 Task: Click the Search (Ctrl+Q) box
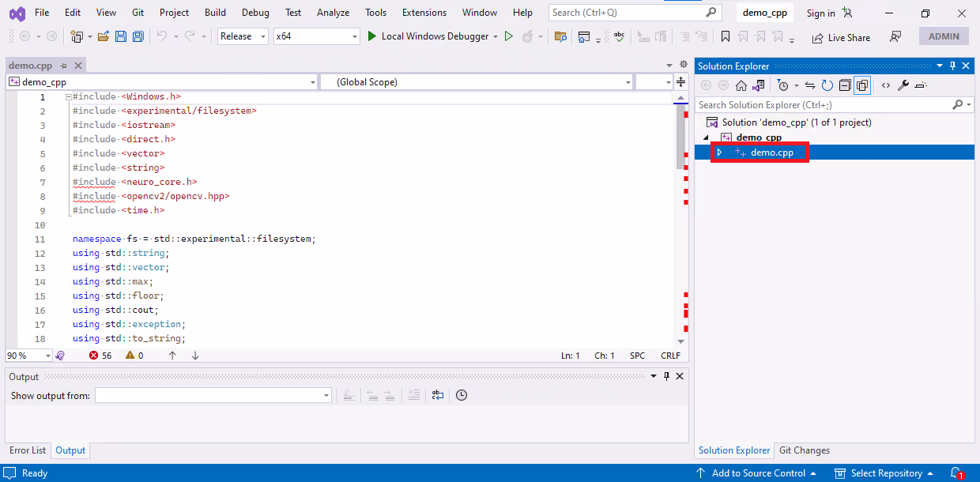point(635,13)
